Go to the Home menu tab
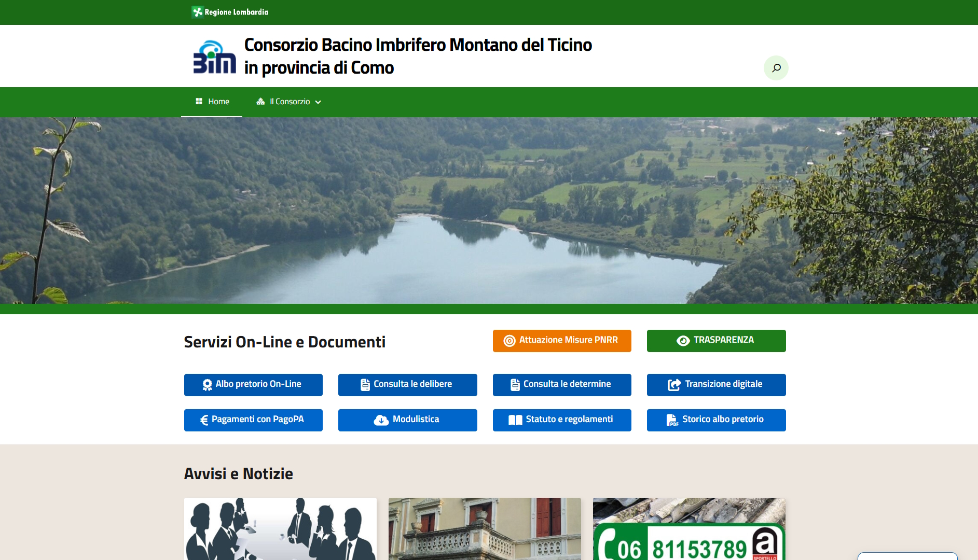Screen dimensions: 978x560 212,102
